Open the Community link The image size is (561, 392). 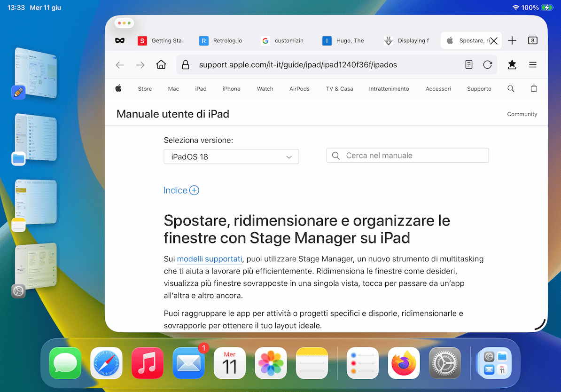click(x=522, y=114)
